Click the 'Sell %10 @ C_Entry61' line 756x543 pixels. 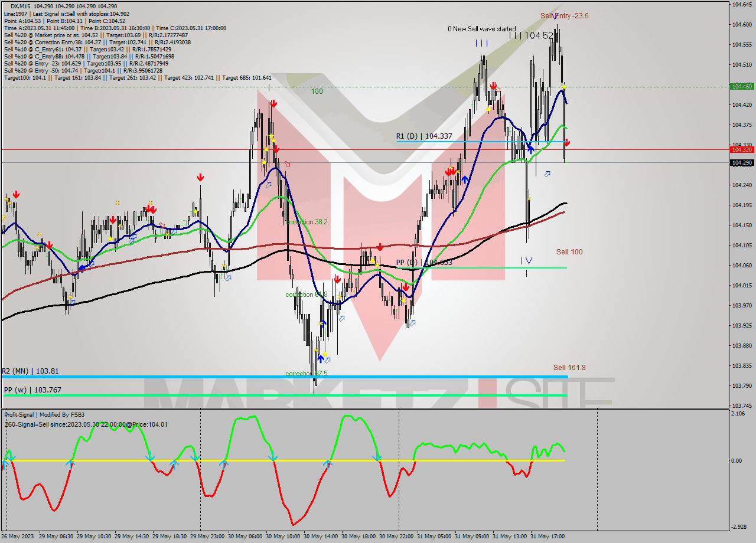click(x=88, y=49)
